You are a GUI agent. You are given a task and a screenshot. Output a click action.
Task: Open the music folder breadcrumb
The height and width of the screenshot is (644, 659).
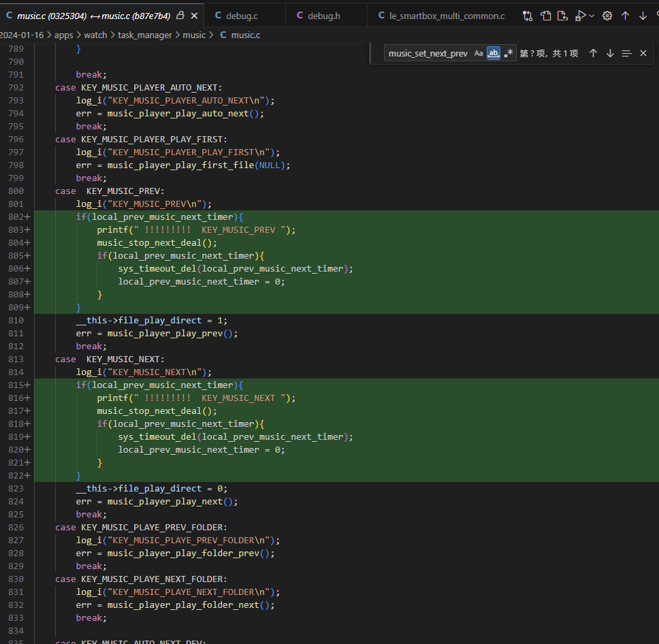click(x=194, y=35)
